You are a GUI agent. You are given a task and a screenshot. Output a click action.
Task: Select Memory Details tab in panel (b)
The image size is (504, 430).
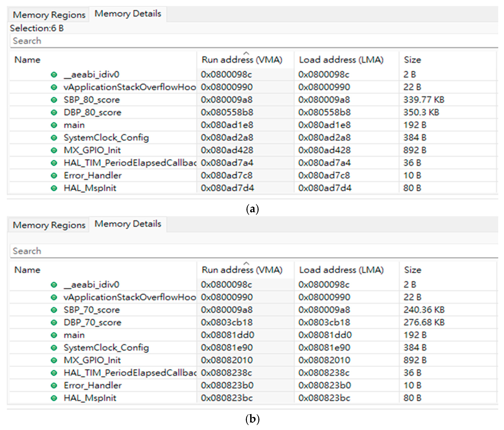click(x=128, y=224)
